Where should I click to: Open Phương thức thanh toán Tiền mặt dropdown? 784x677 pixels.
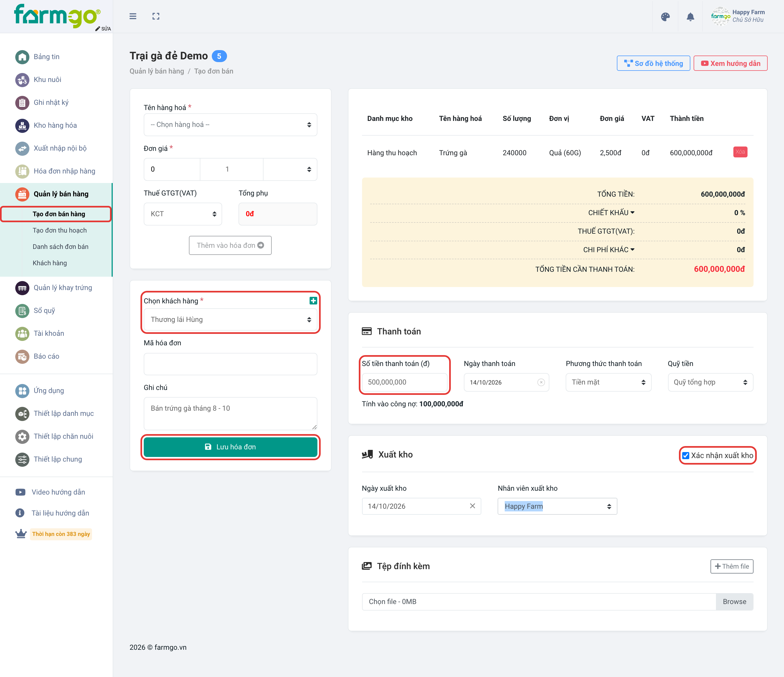click(608, 382)
